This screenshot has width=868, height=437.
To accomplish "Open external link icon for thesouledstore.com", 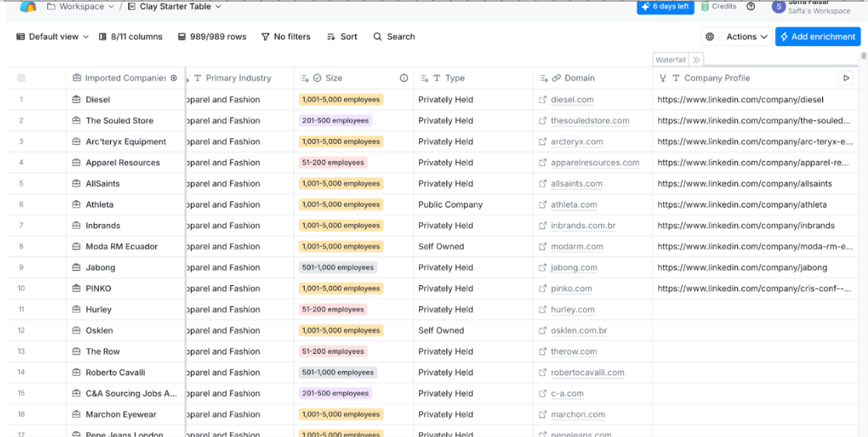I will tap(542, 120).
